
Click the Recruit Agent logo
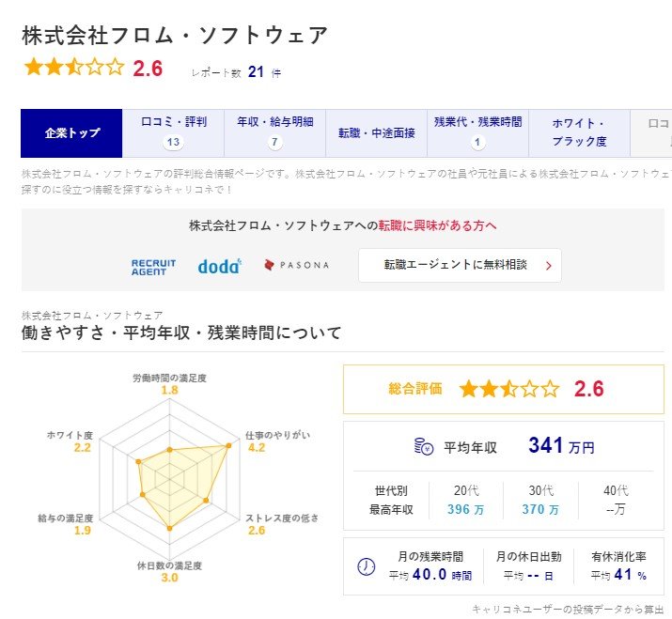pyautogui.click(x=153, y=266)
